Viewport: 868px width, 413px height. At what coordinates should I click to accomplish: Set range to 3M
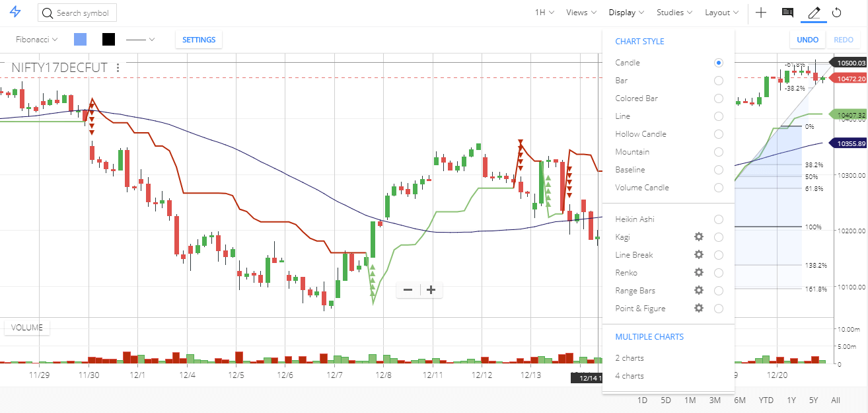(x=715, y=400)
